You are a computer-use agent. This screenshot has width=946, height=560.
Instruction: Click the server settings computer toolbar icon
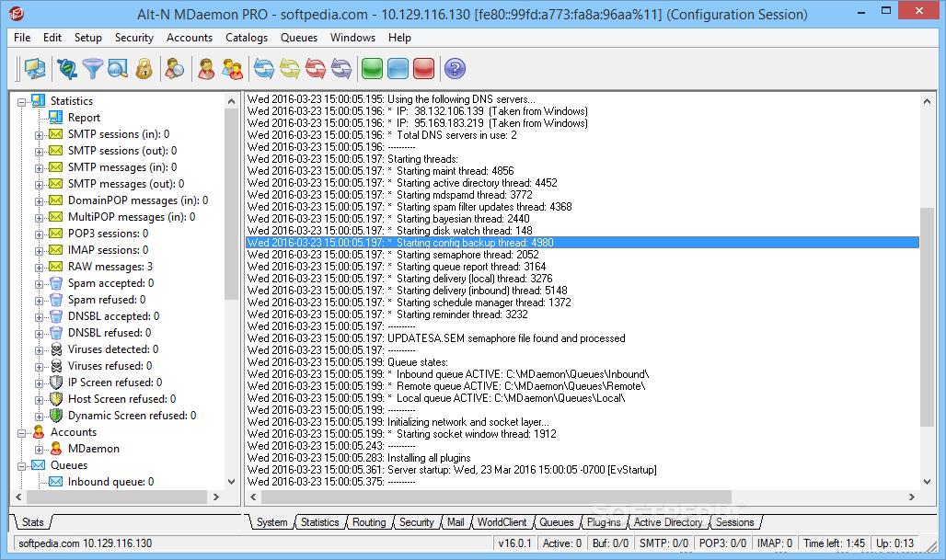[x=35, y=69]
